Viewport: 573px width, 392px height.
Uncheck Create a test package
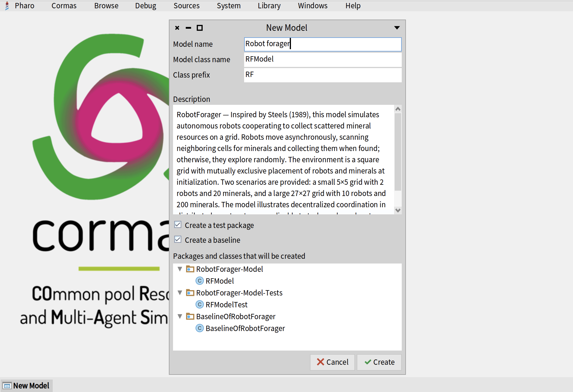pos(178,225)
